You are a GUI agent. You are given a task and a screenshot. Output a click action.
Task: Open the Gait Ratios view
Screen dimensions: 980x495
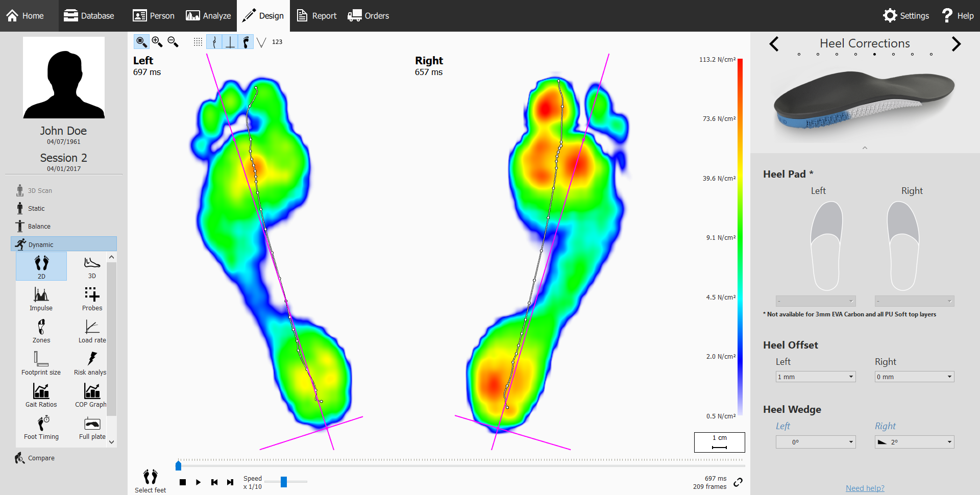[x=41, y=395]
